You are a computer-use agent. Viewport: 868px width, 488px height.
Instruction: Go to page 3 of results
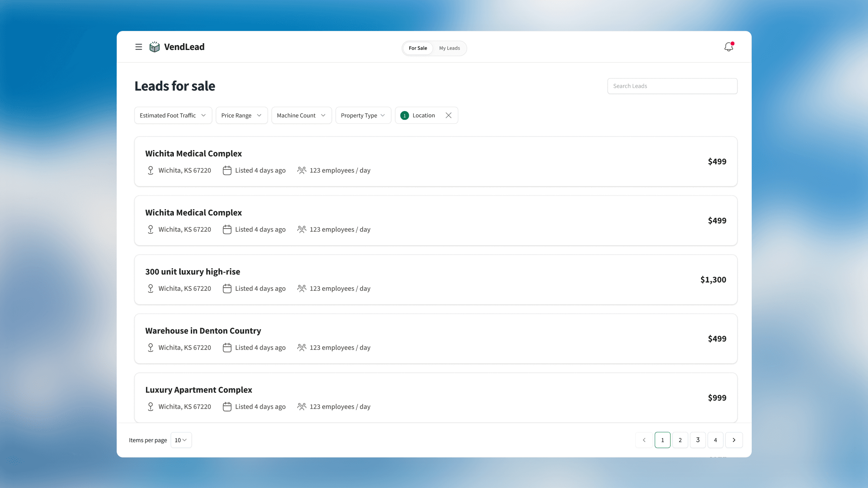tap(698, 440)
